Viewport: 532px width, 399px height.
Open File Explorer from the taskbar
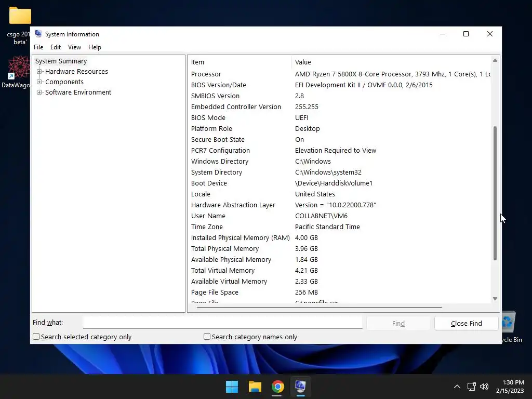(255, 387)
